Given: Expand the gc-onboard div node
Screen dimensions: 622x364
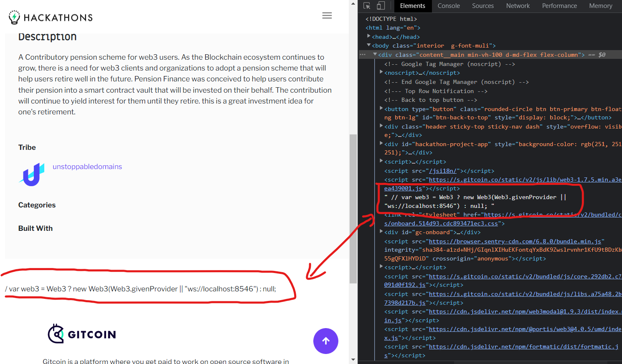Looking at the screenshot, I should click(381, 232).
